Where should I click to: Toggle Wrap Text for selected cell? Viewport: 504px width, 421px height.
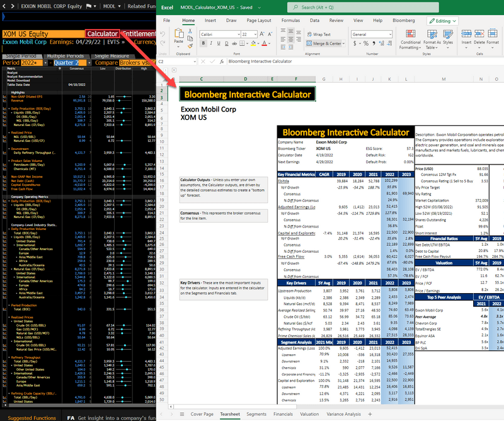click(x=318, y=35)
